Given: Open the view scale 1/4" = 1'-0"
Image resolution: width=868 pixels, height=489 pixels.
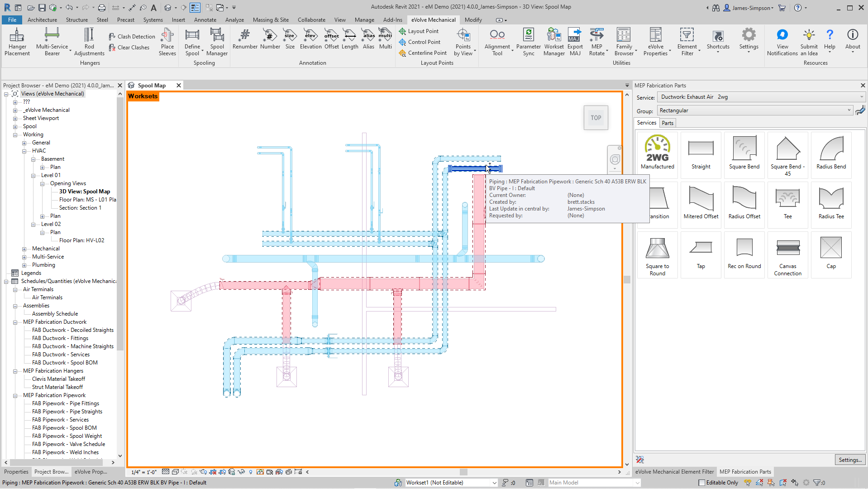Looking at the screenshot, I should pyautogui.click(x=143, y=472).
